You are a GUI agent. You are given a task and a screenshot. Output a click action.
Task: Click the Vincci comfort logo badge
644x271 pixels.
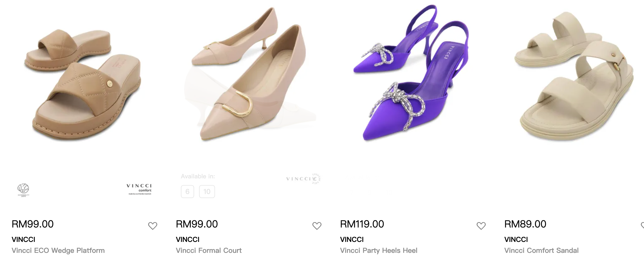(139, 189)
